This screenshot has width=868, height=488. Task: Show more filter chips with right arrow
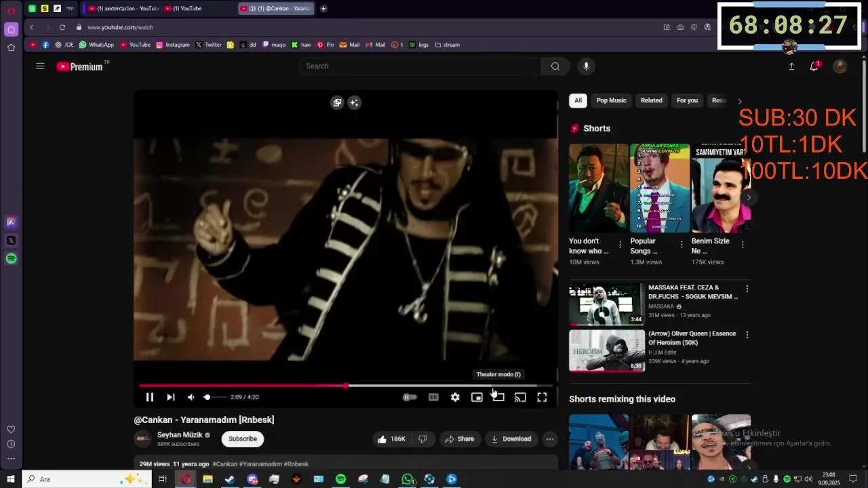tap(740, 101)
